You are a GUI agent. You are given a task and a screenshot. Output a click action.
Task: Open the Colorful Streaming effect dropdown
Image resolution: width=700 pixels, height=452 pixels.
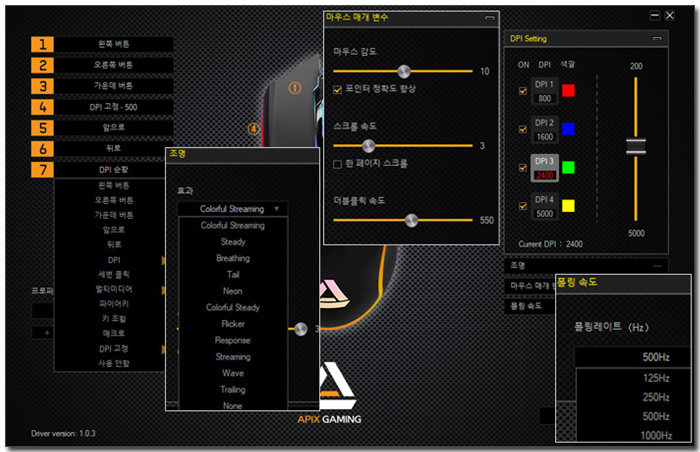(233, 209)
